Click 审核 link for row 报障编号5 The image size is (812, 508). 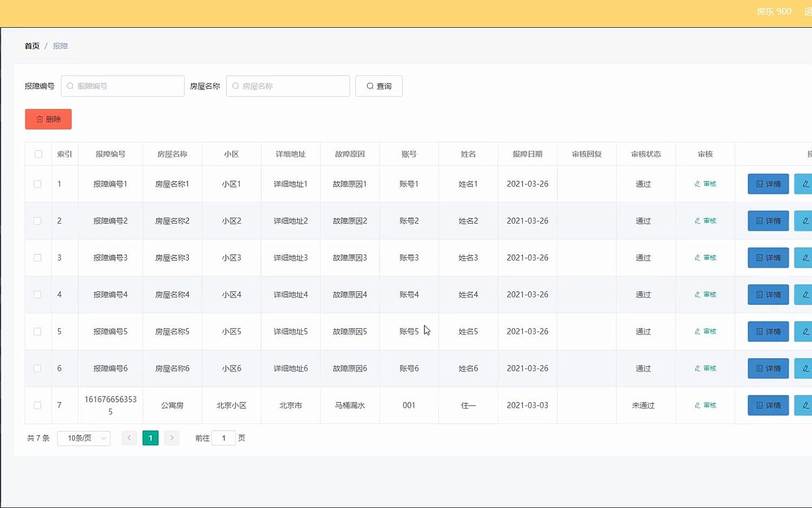[x=705, y=331]
